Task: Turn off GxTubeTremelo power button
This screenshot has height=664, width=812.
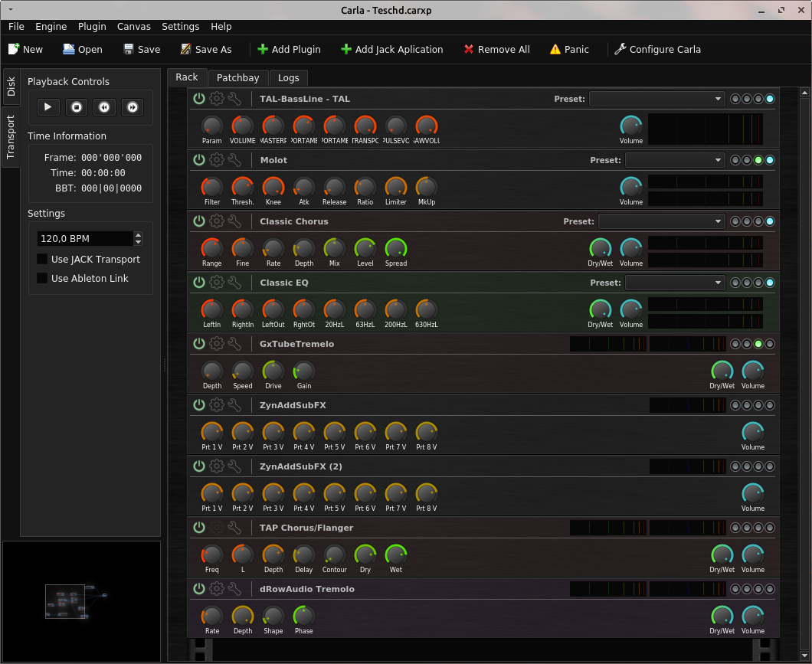Action: [199, 344]
